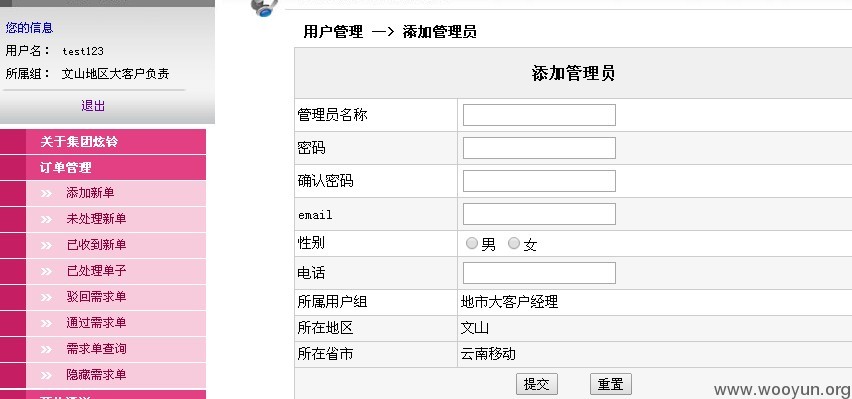This screenshot has height=399, width=852.
Task: Select the 女 radio button
Action: 513,244
